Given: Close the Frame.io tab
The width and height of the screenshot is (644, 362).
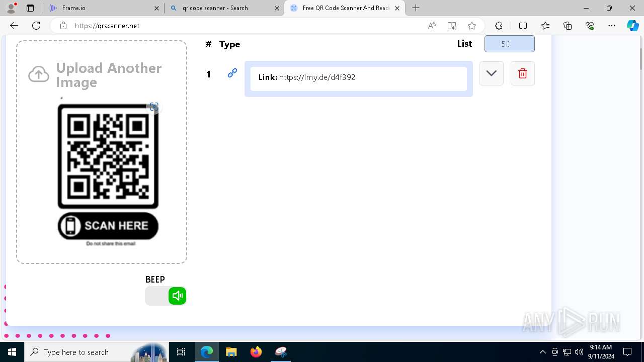Looking at the screenshot, I should [x=156, y=8].
